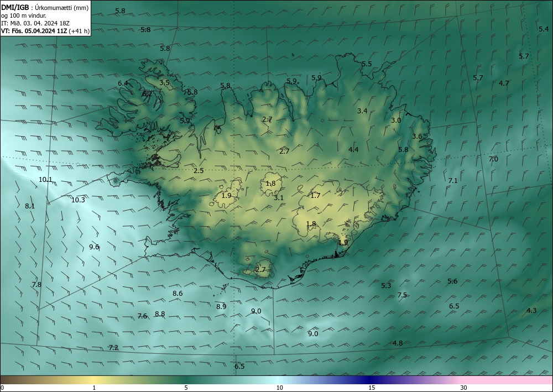Click the 5 tick label on the color bar
This screenshot has height=392, width=553.
click(x=186, y=388)
